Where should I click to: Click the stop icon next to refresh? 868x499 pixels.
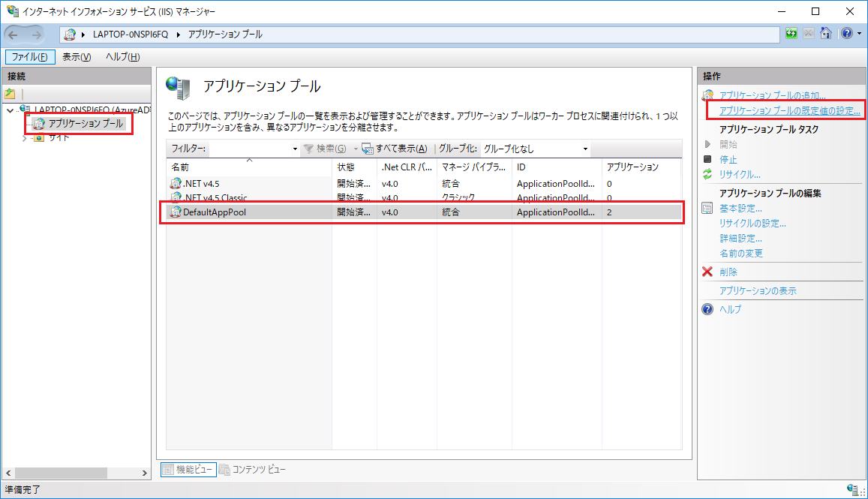809,33
